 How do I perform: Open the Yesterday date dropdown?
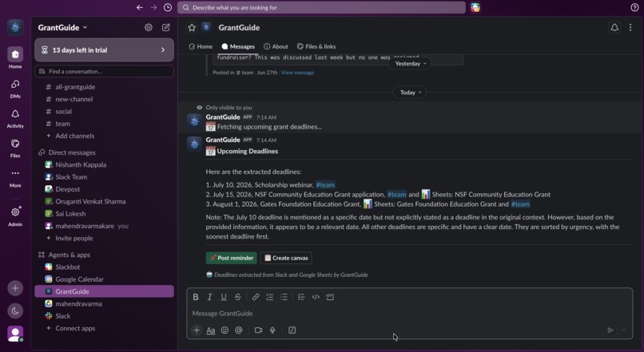411,64
